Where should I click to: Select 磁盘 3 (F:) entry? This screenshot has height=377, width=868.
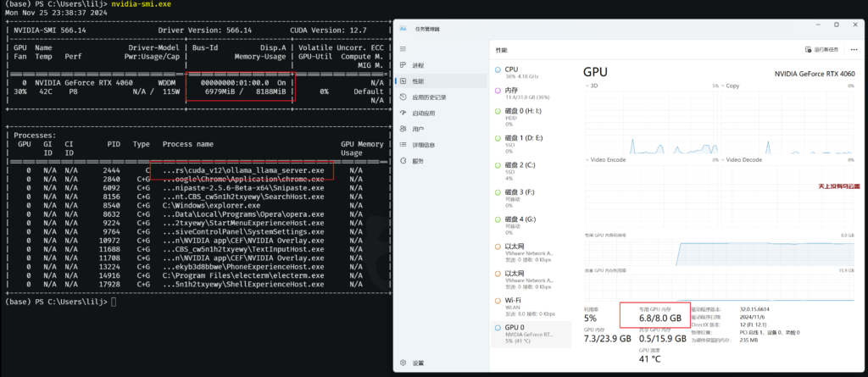(531, 198)
